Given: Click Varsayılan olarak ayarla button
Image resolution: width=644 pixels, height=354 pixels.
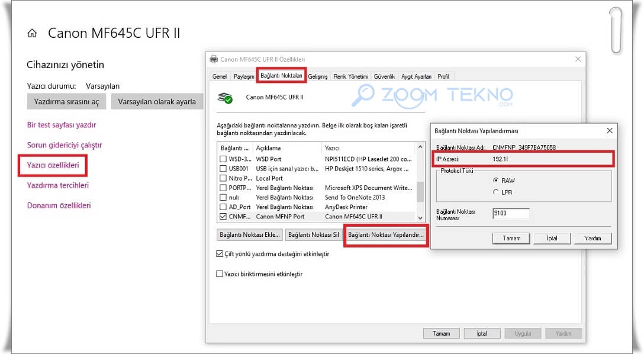Looking at the screenshot, I should pos(157,101).
